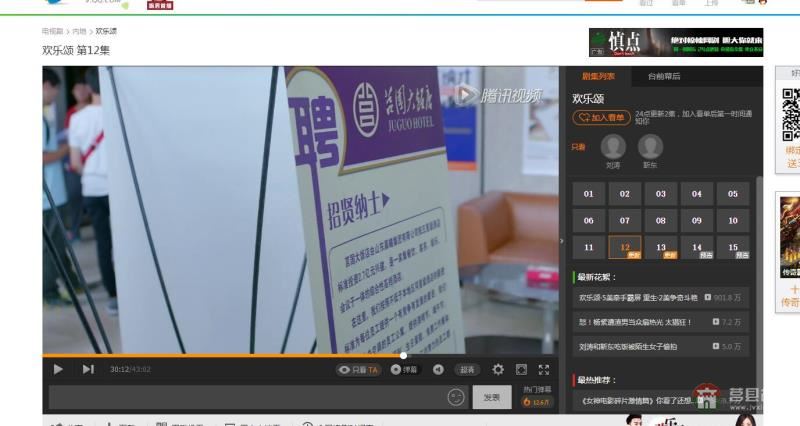
Task: Select episode 13
Action: (661, 247)
